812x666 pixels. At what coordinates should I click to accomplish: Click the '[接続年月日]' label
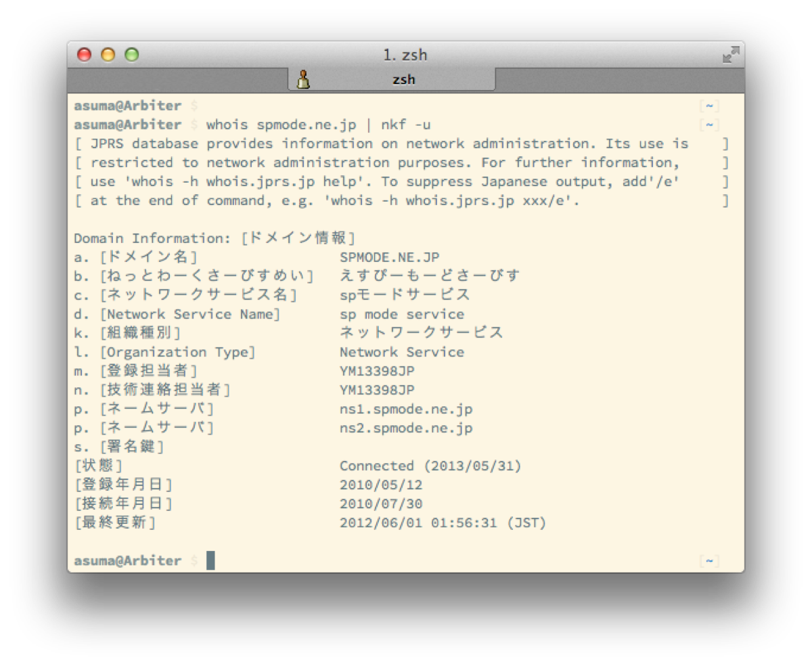123,504
